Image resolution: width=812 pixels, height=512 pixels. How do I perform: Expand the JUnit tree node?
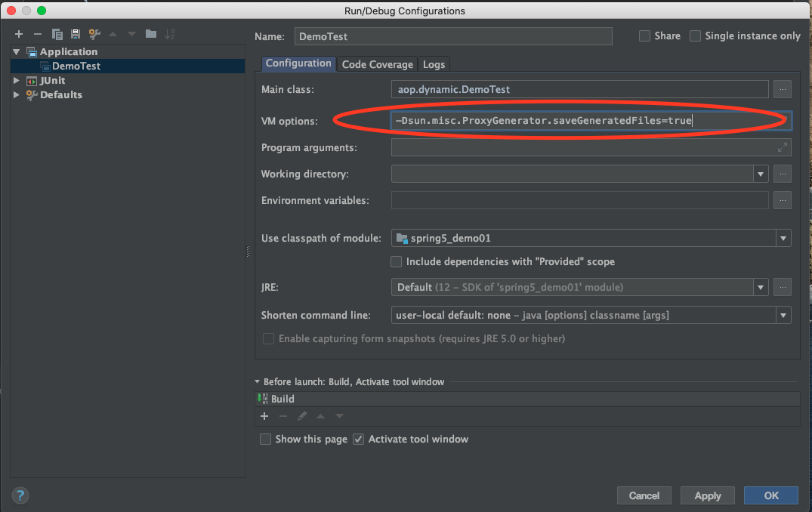coord(16,80)
